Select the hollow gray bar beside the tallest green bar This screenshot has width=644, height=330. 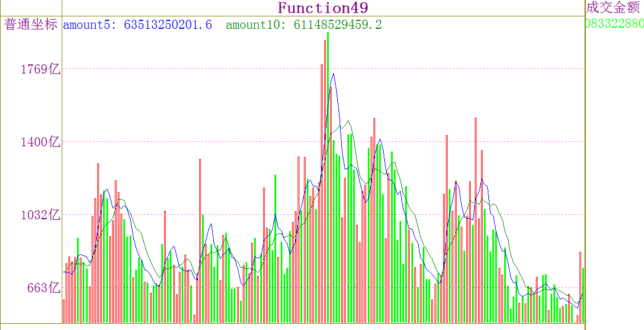[x=325, y=170]
